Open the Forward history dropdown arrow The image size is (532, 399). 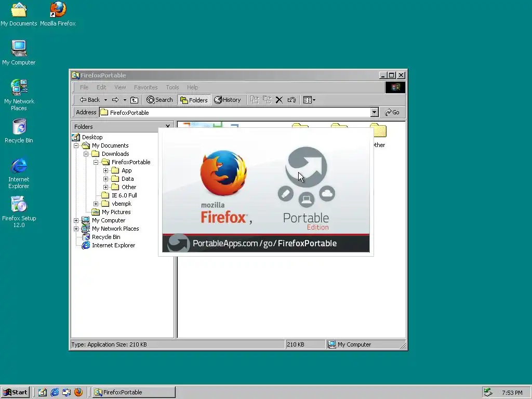[125, 100]
